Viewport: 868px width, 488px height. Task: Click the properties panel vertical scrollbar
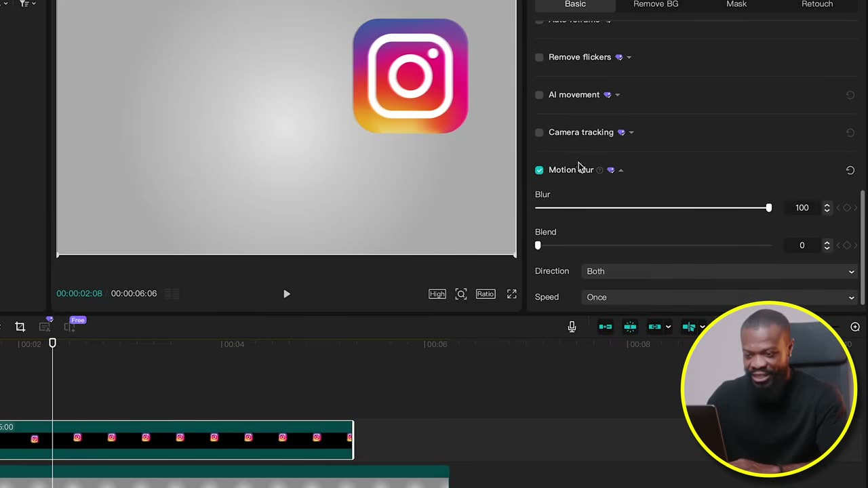tap(863, 247)
